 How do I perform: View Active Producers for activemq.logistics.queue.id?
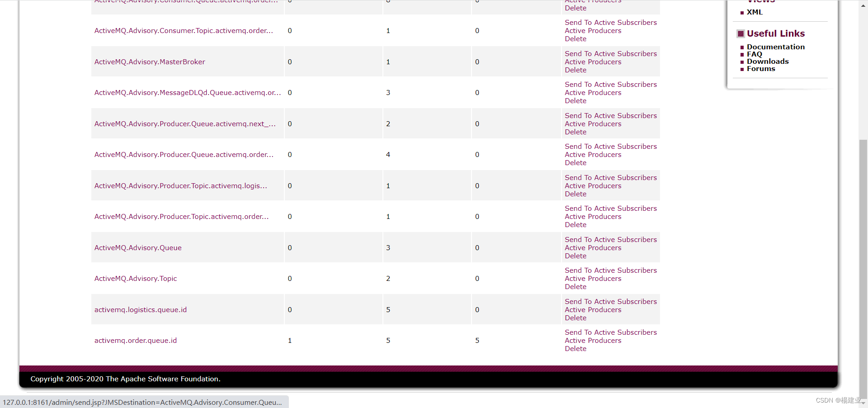point(593,310)
